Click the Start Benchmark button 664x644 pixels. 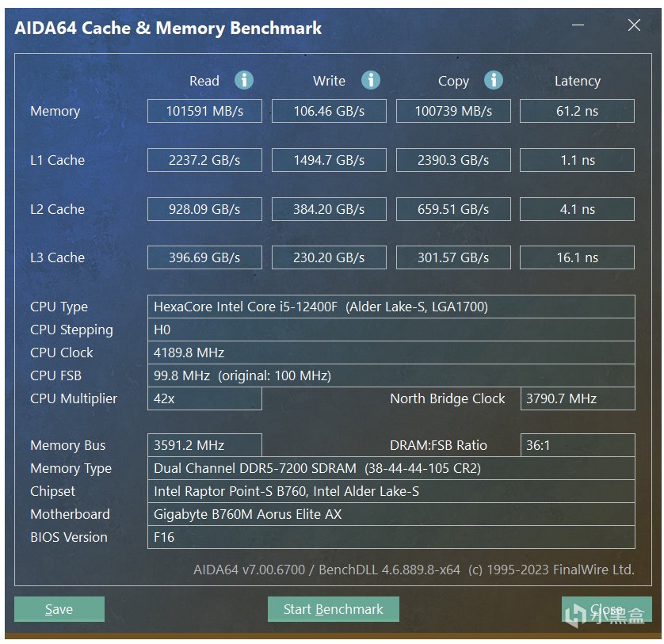[x=334, y=609]
